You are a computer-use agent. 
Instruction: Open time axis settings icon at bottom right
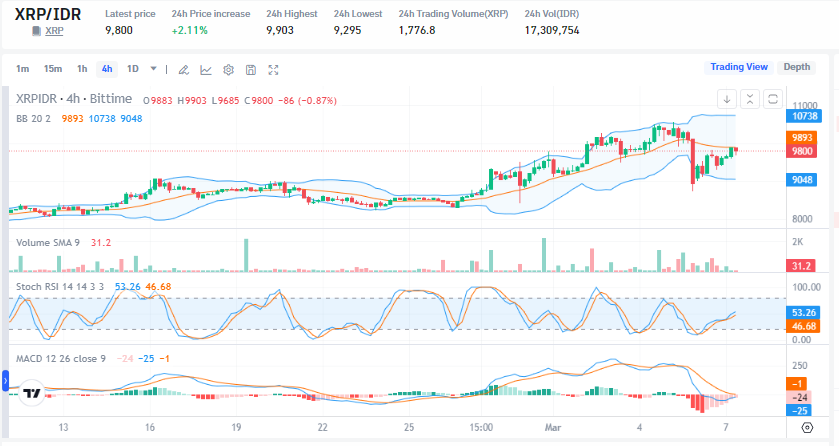pyautogui.click(x=808, y=428)
